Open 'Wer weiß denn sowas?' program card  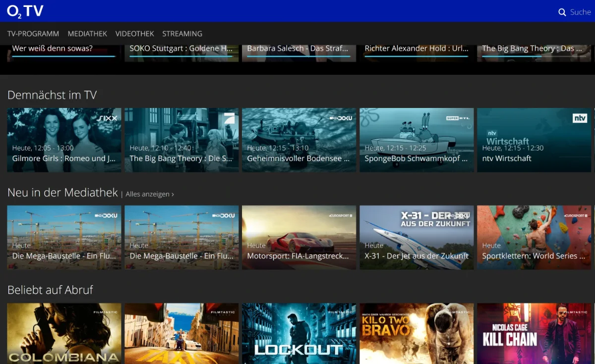(x=64, y=53)
